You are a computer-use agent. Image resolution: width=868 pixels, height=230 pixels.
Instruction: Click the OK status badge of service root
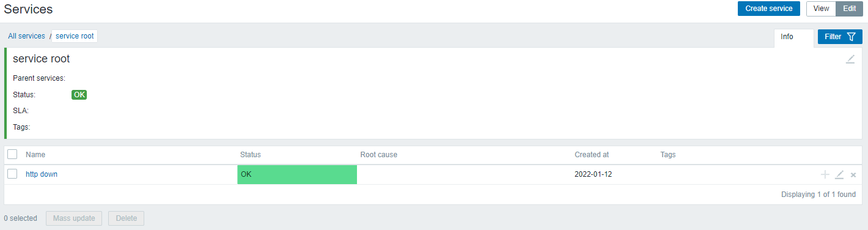click(79, 95)
